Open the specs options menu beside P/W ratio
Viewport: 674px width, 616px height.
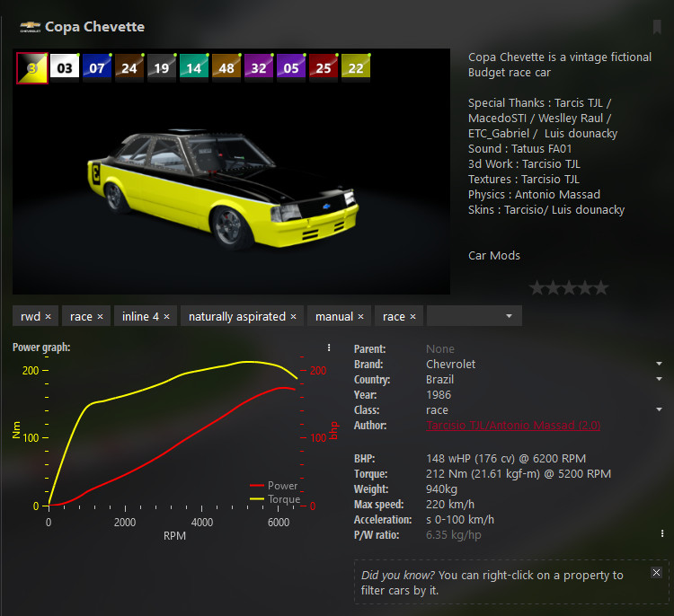pos(662,533)
